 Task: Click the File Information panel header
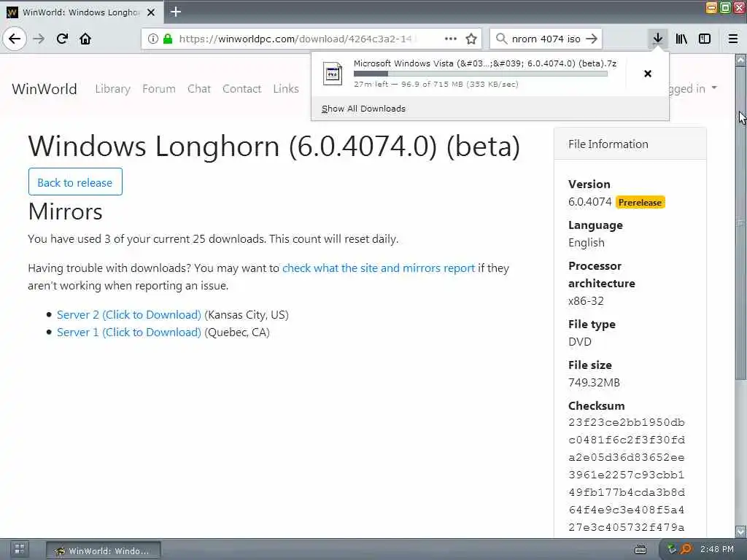(x=630, y=144)
